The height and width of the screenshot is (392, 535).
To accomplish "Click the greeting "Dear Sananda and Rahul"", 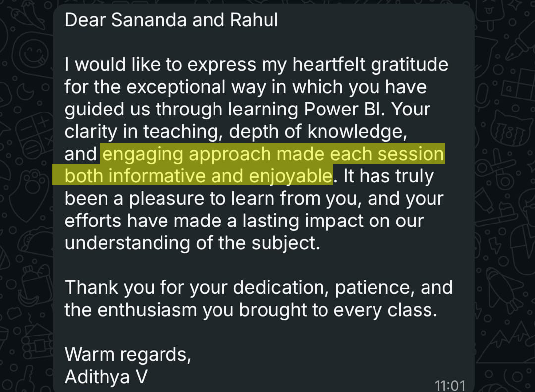I will tap(171, 20).
